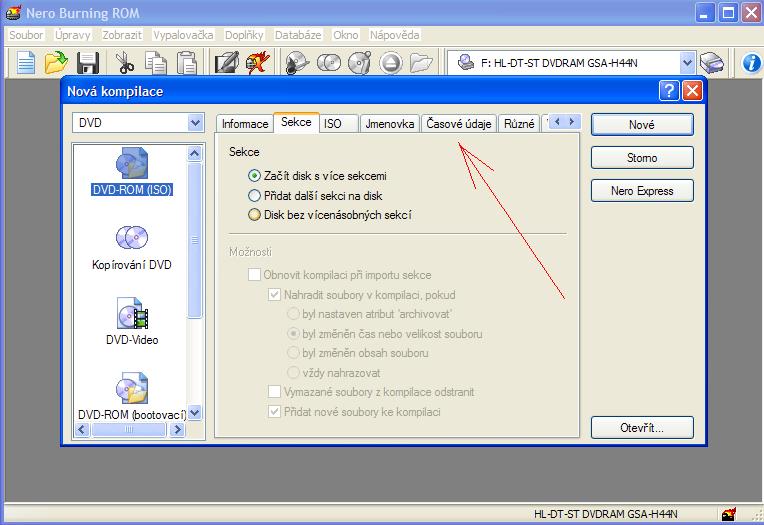Image resolution: width=764 pixels, height=525 pixels.
Task: Toggle 'Nahradit soubory v kompilaci, pokud' checkbox
Action: click(274, 294)
